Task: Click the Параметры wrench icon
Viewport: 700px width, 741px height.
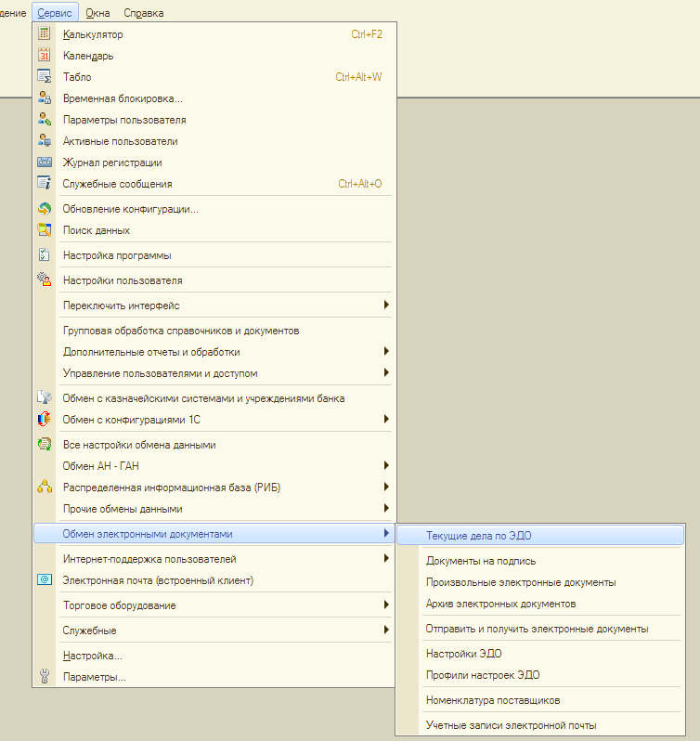Action: coord(45,677)
